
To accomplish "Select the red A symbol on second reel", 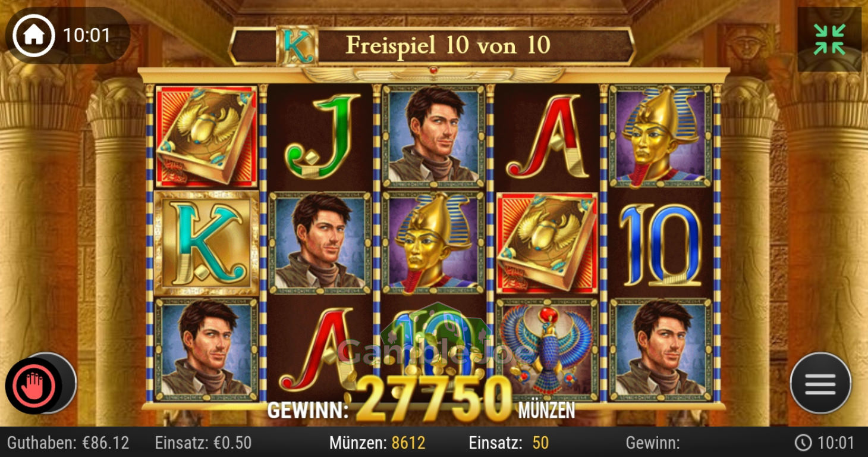I will pos(319,351).
